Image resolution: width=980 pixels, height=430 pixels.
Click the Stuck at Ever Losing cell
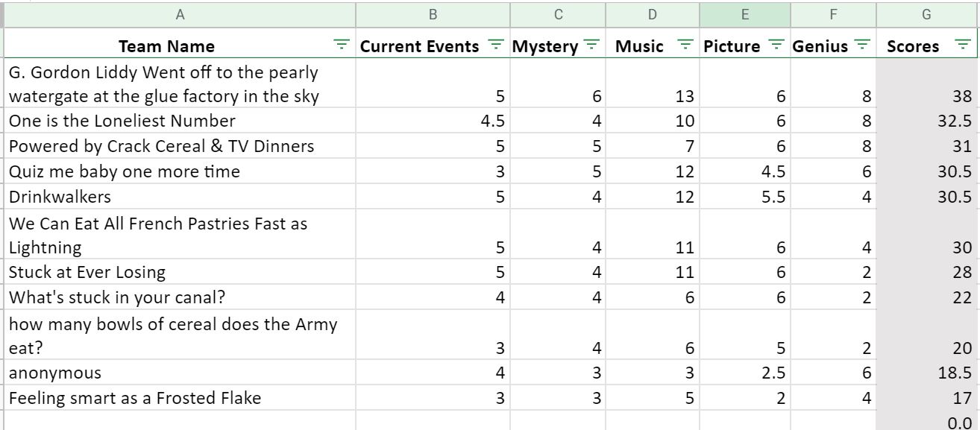coord(180,271)
